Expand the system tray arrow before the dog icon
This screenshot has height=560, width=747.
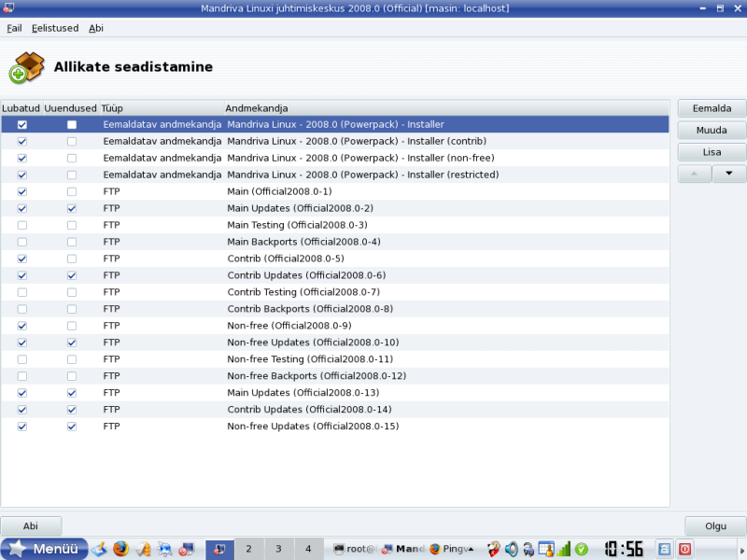coord(471,549)
